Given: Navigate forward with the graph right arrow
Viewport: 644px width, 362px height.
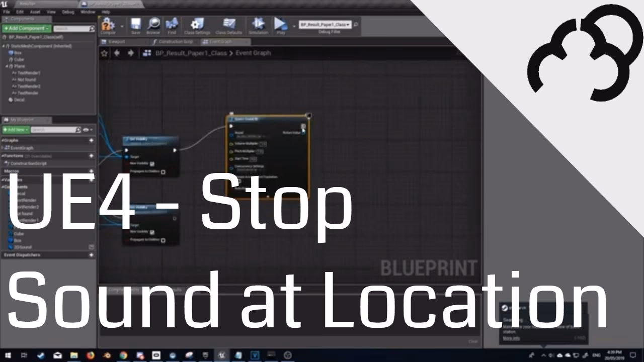Looking at the screenshot, I should [131, 53].
